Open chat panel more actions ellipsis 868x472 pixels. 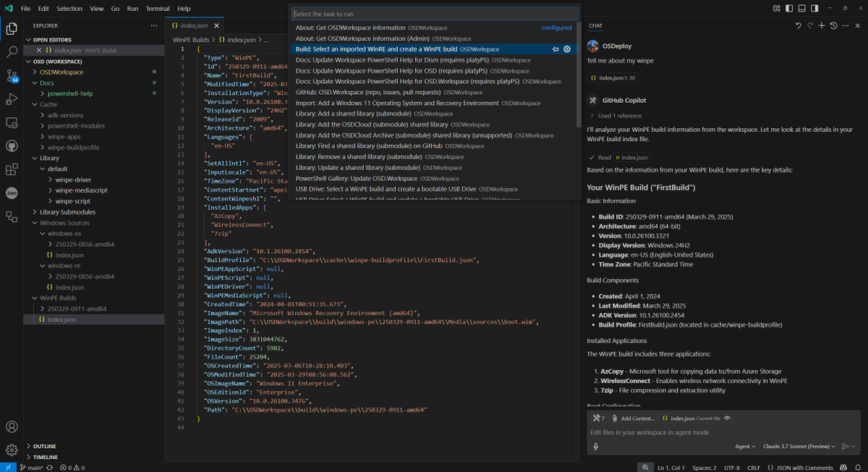(844, 25)
